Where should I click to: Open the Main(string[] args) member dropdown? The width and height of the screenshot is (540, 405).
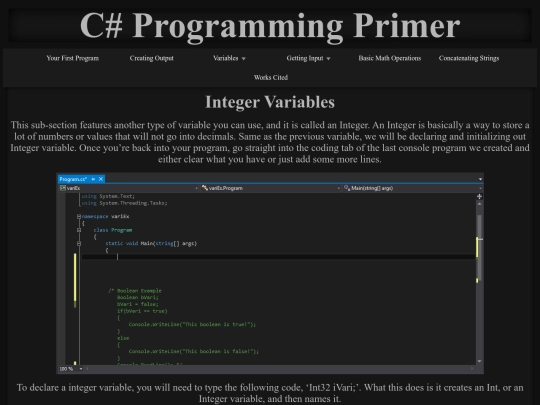(480, 188)
